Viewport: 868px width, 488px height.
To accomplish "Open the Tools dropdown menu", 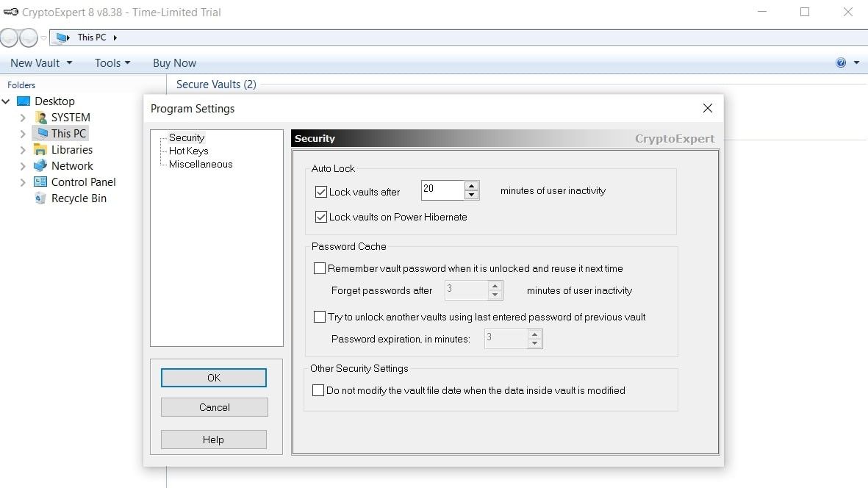I will pos(107,62).
